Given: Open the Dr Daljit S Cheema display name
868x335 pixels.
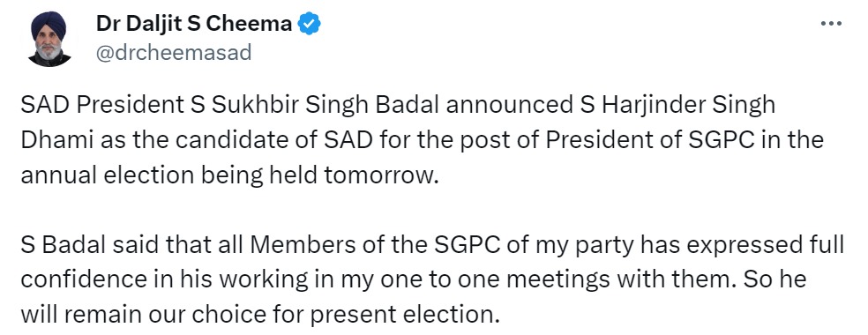Looking at the screenshot, I should [194, 24].
